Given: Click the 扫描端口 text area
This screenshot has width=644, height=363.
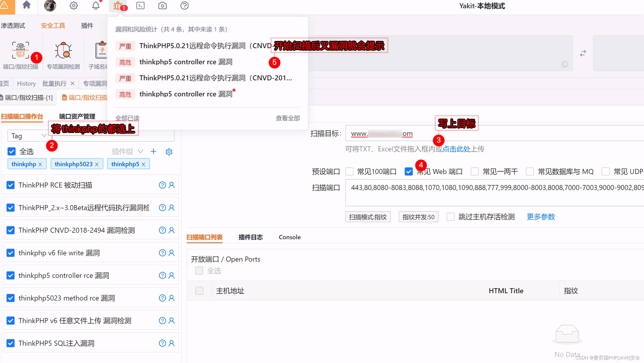Looking at the screenshot, I should point(494,193).
